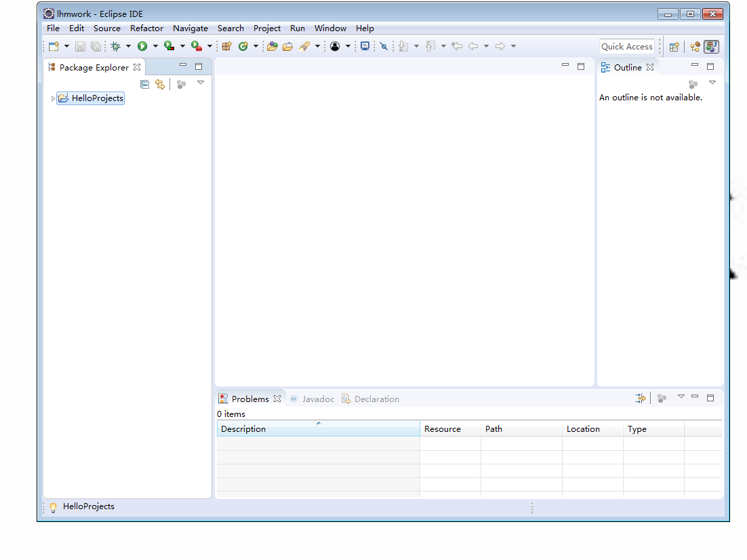Click the Run External Tools toolbox icon
The image size is (747, 560).
click(x=197, y=46)
